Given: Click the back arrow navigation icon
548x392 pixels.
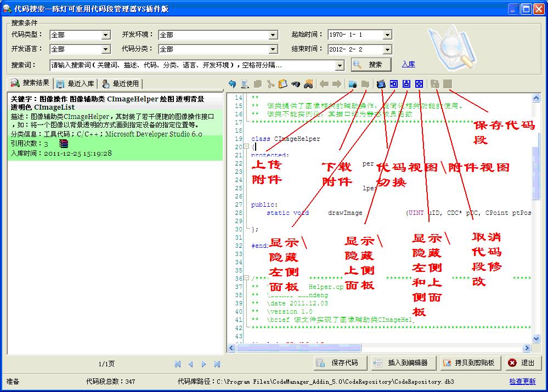Looking at the screenshot, I should (324, 84).
